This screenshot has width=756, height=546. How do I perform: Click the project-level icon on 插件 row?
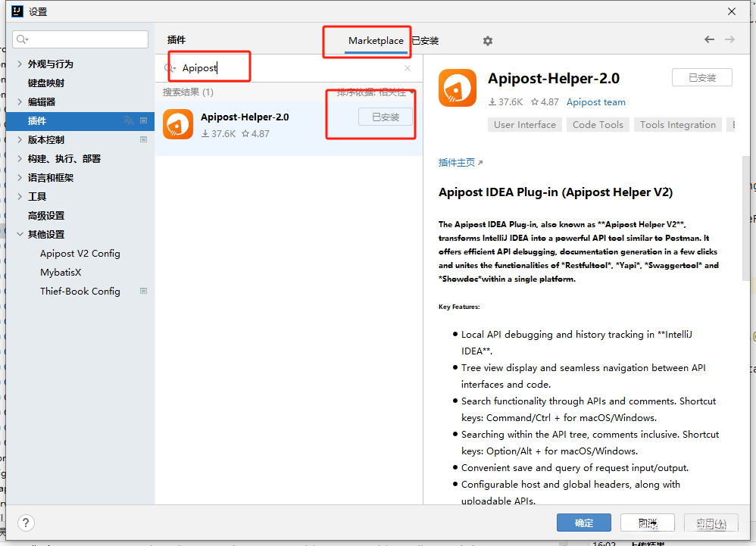pyautogui.click(x=143, y=120)
